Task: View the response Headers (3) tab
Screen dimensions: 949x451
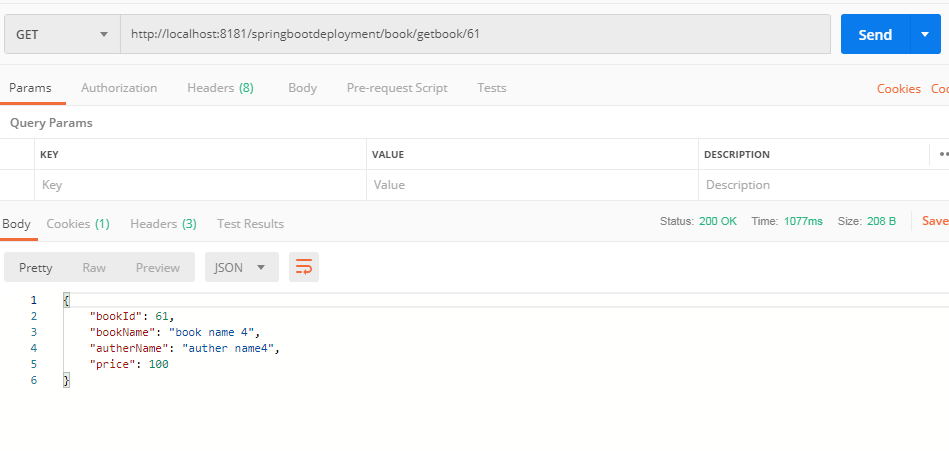Action: pyautogui.click(x=163, y=224)
